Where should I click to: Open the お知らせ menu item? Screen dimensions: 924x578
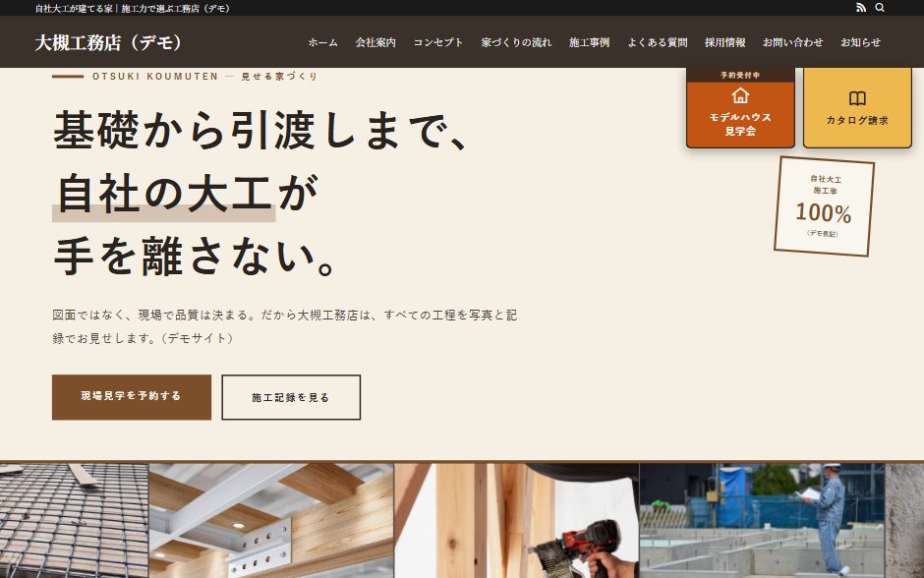[860, 42]
